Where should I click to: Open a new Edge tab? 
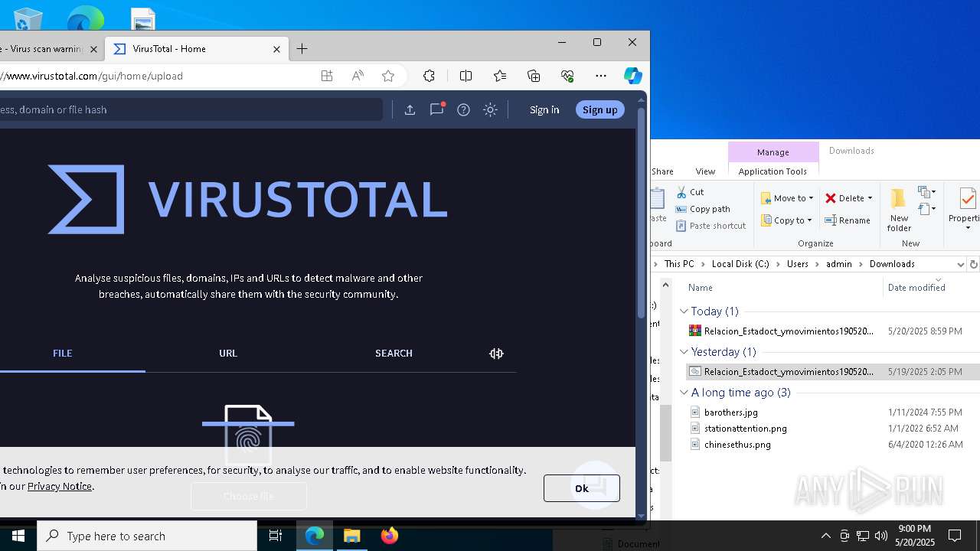pos(302,49)
